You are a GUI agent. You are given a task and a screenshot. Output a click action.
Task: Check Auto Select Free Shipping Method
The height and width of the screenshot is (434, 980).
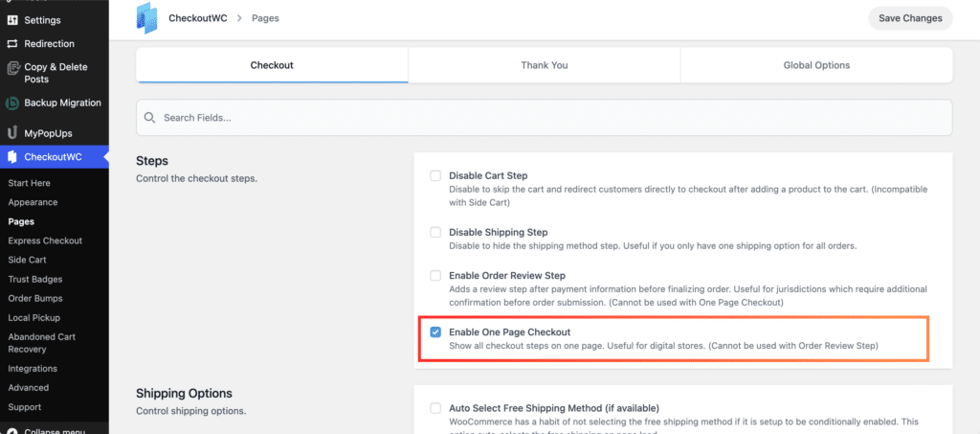[435, 408]
